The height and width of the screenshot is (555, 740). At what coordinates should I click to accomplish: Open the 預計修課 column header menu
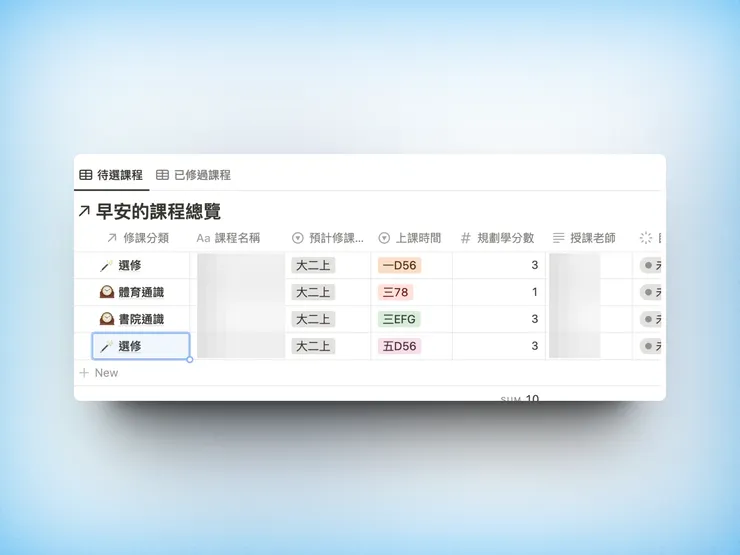[x=328, y=238]
